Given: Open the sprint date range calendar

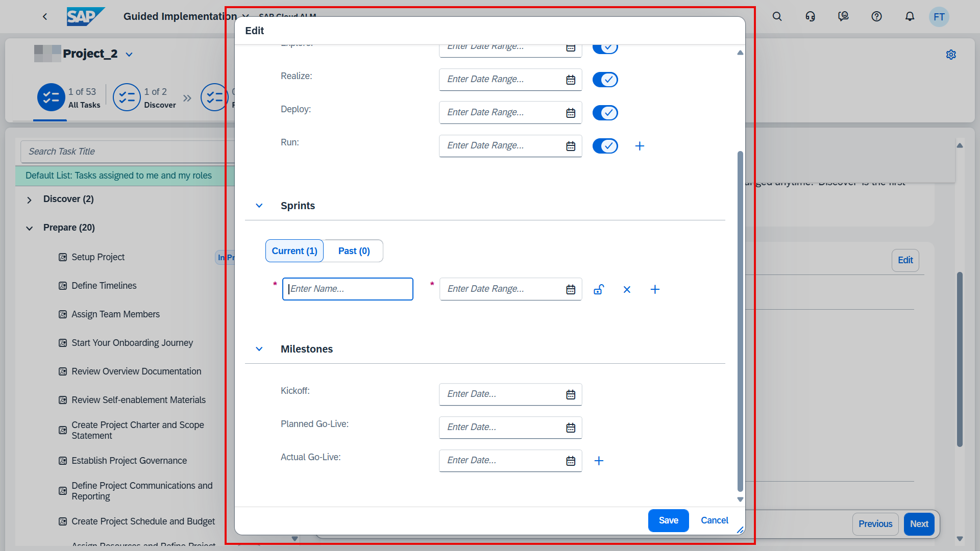Looking at the screenshot, I should point(571,290).
